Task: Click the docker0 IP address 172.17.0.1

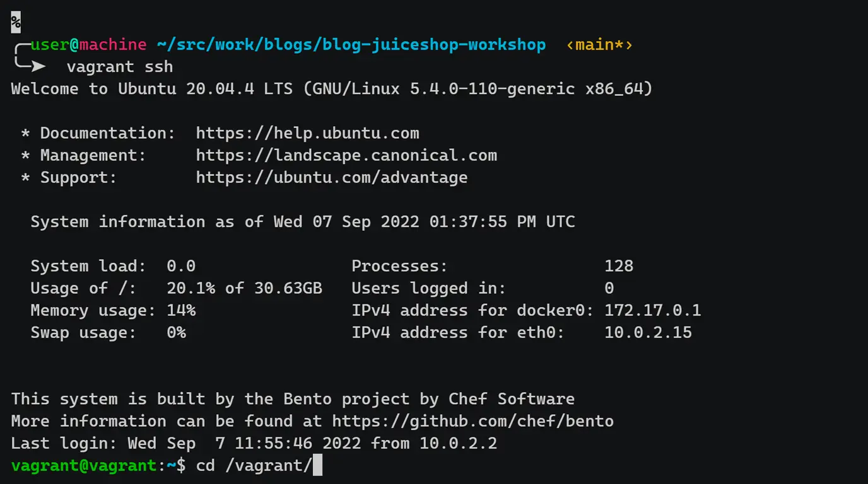Action: (x=652, y=310)
